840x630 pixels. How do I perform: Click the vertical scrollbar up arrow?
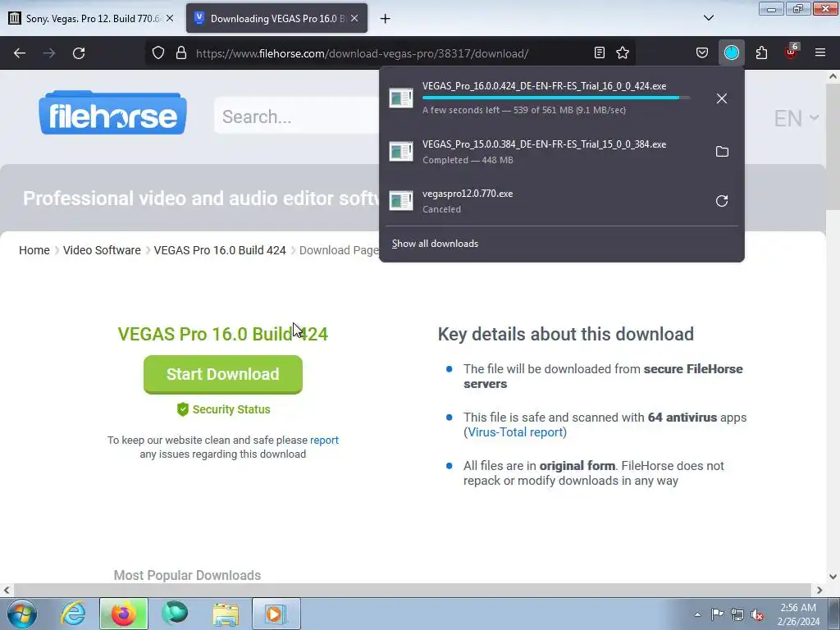pos(833,76)
